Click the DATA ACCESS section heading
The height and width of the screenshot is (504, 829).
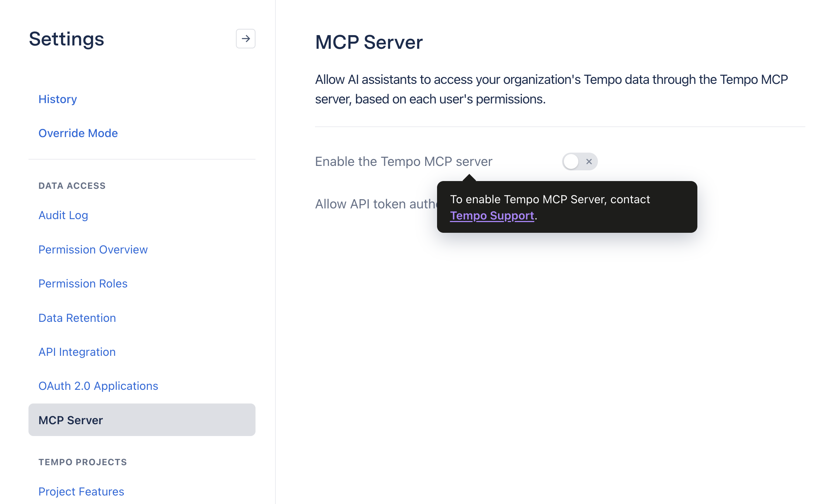click(x=72, y=186)
